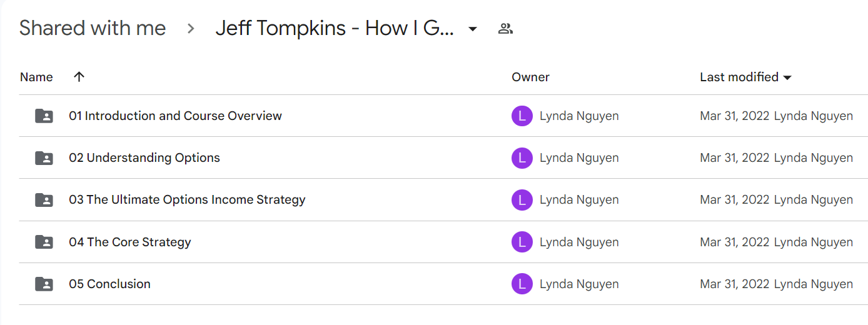The height and width of the screenshot is (325, 868).
Task: Click the folder icon next to 04 The Core Strategy
Action: pos(44,242)
